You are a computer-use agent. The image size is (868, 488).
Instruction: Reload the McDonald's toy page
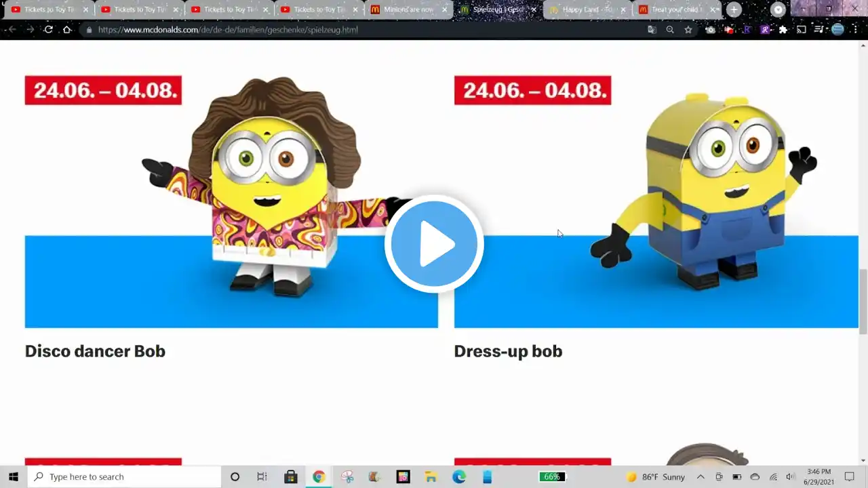coord(48,30)
